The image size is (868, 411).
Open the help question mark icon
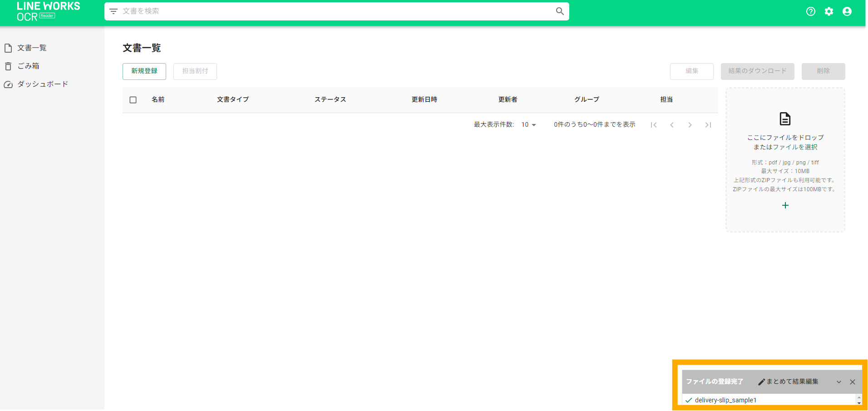[x=811, y=12]
